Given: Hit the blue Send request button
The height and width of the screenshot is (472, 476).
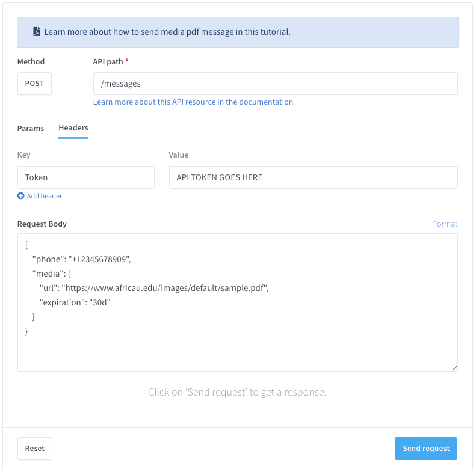Looking at the screenshot, I should [426, 449].
